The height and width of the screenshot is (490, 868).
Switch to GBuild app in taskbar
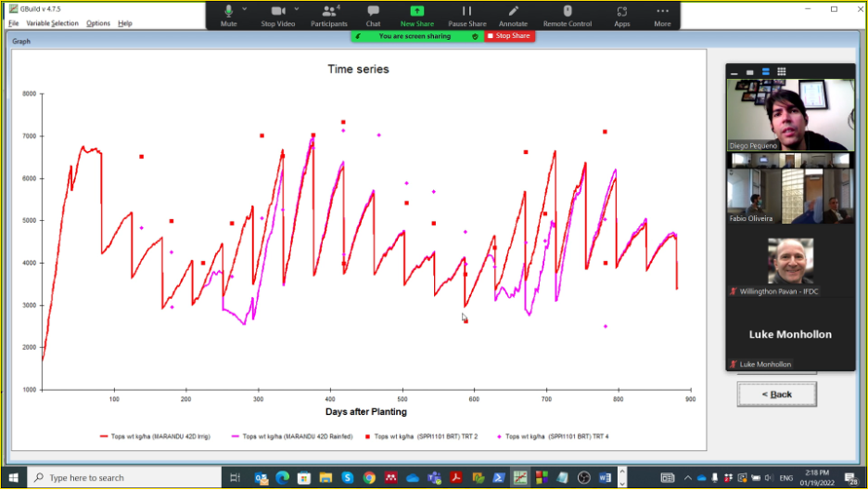point(520,478)
